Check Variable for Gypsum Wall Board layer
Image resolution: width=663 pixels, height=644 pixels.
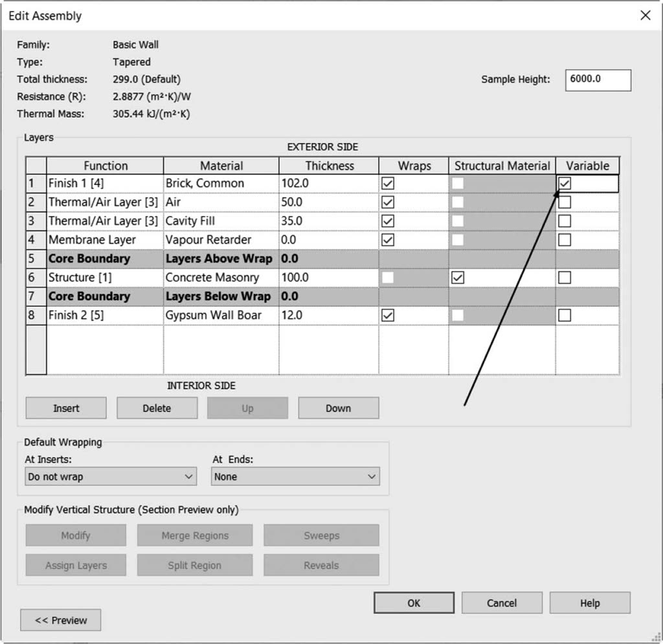pos(565,315)
